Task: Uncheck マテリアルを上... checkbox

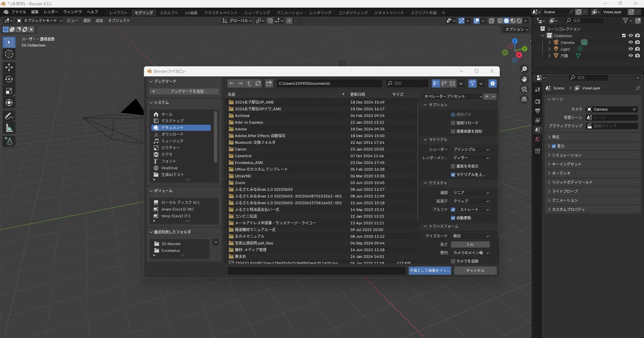Action: click(x=453, y=174)
